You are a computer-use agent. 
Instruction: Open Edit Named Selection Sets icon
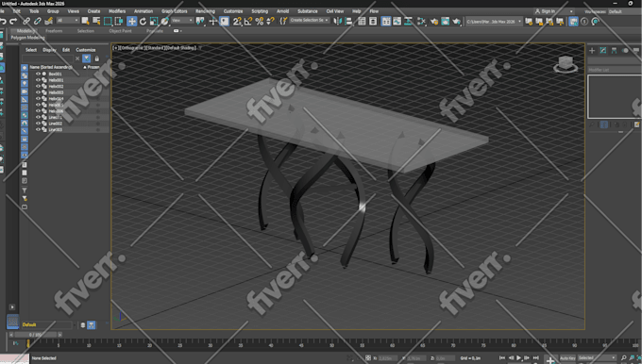[x=283, y=21]
